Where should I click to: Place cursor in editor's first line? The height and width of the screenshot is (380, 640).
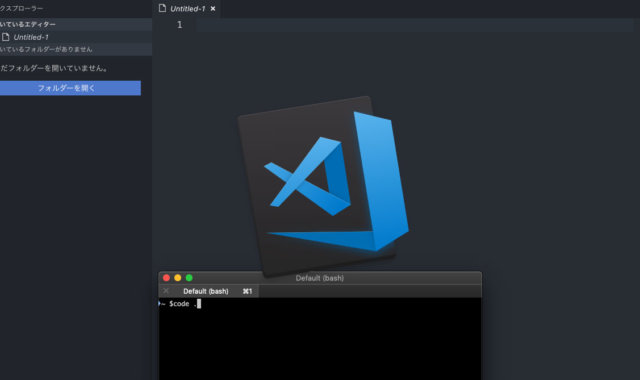click(414, 25)
